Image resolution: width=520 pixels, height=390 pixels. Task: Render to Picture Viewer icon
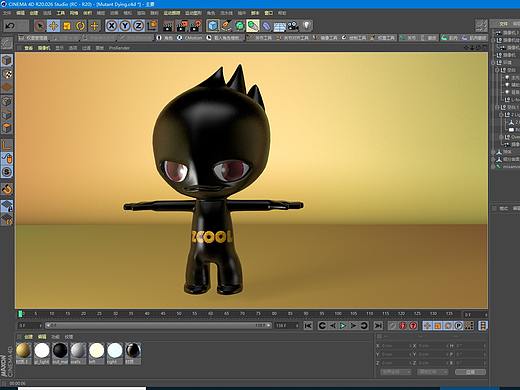pyautogui.click(x=182, y=26)
